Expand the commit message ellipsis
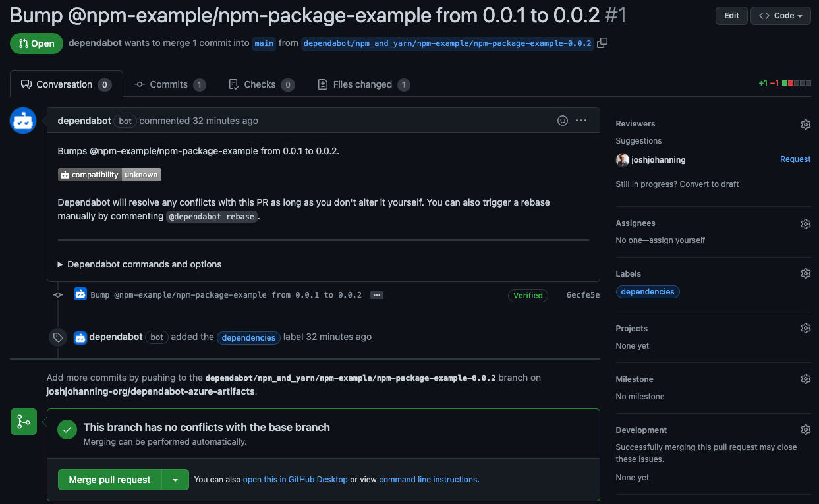819x504 pixels. click(x=377, y=295)
